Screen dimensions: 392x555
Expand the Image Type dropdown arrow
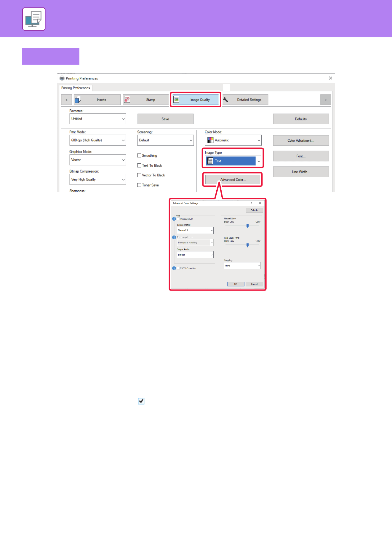pos(259,161)
